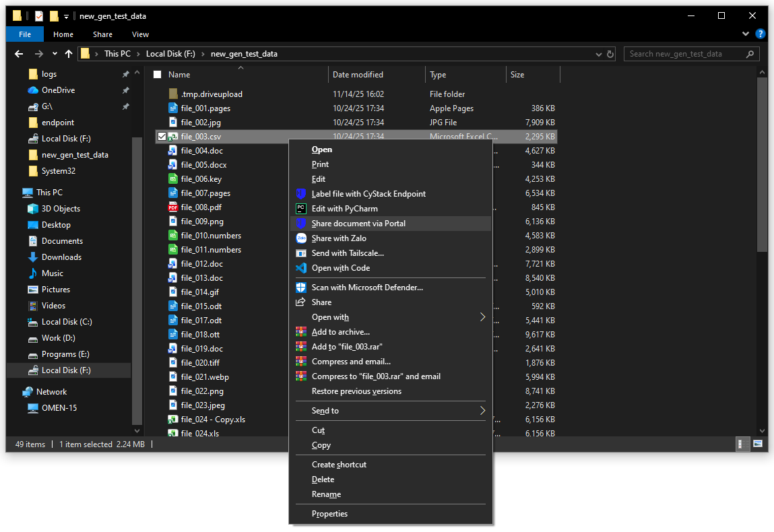Click the Music note icon in sidebar

pos(33,273)
